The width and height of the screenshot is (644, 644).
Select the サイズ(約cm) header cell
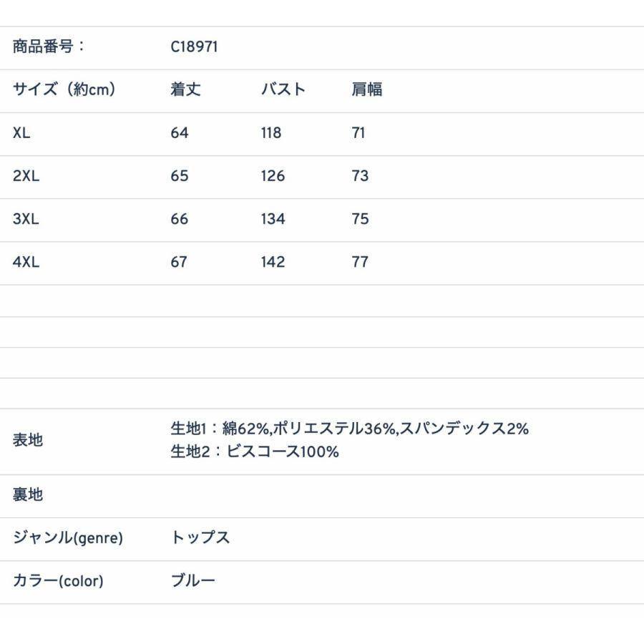point(64,90)
